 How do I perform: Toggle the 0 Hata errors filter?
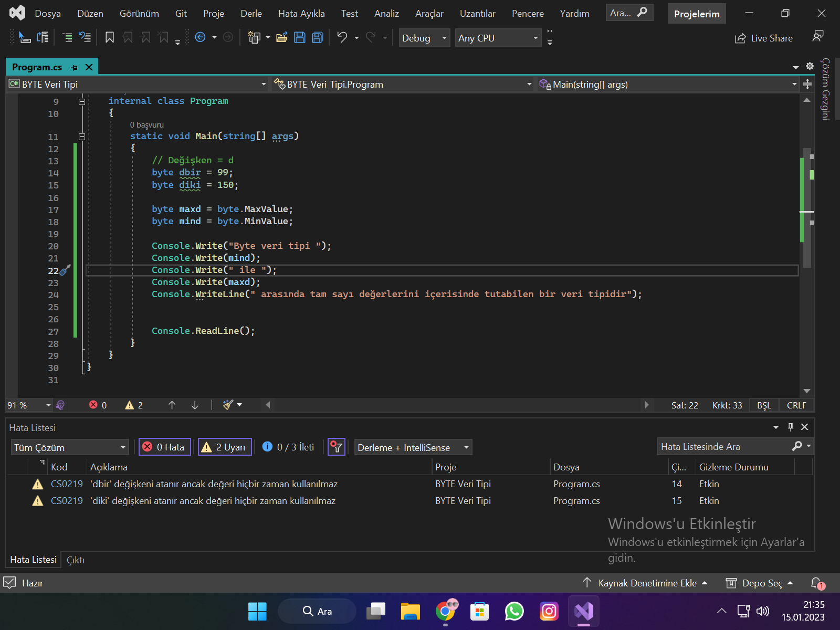(x=164, y=447)
